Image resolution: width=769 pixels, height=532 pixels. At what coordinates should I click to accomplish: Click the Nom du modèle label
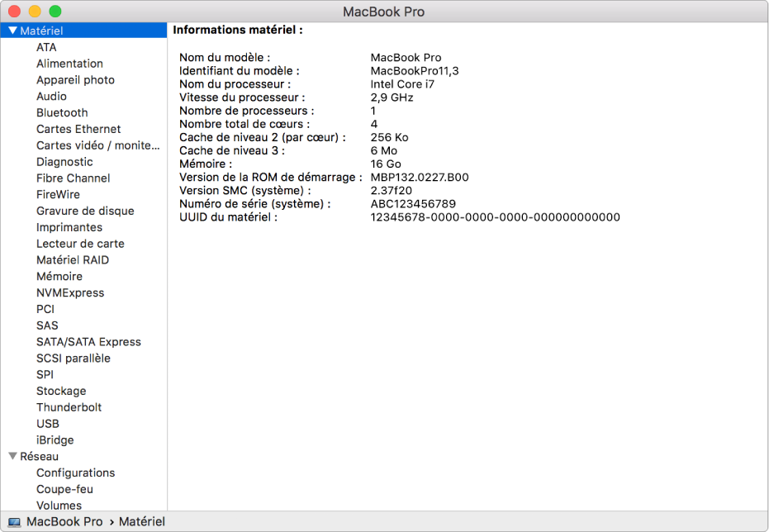coord(225,58)
